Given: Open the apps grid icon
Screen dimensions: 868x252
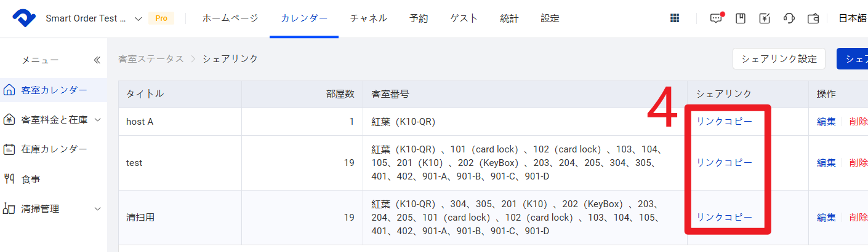Looking at the screenshot, I should click(x=675, y=18).
